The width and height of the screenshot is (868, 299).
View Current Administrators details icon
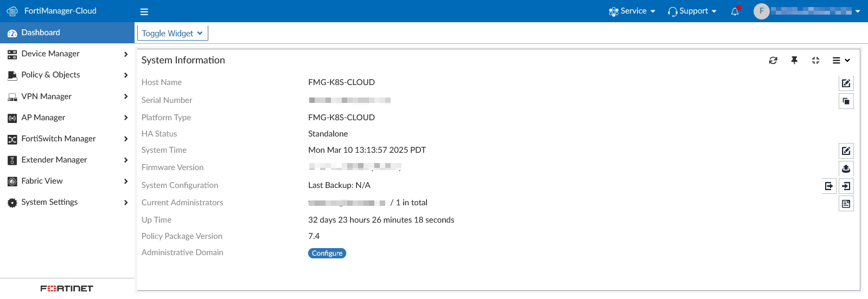point(846,204)
